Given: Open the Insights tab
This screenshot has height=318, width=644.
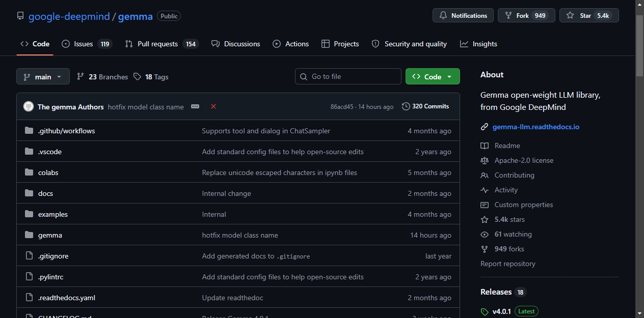Looking at the screenshot, I should coord(478,44).
